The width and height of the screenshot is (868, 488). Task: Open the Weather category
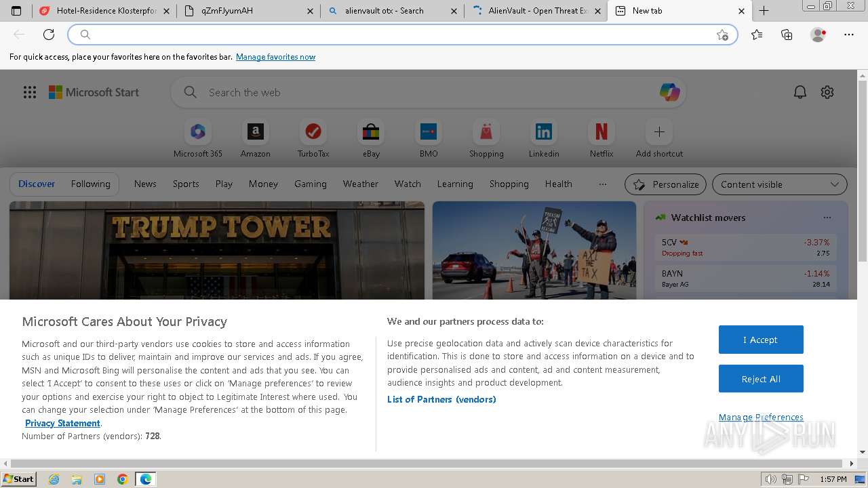click(361, 184)
